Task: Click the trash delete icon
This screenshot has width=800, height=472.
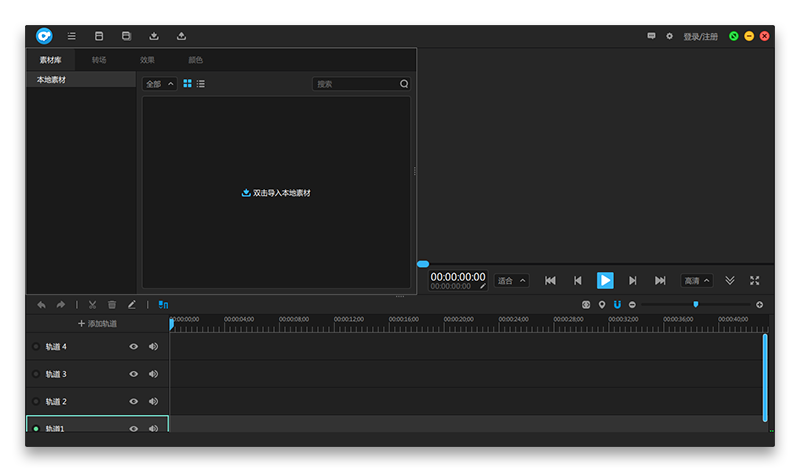Action: (x=112, y=305)
